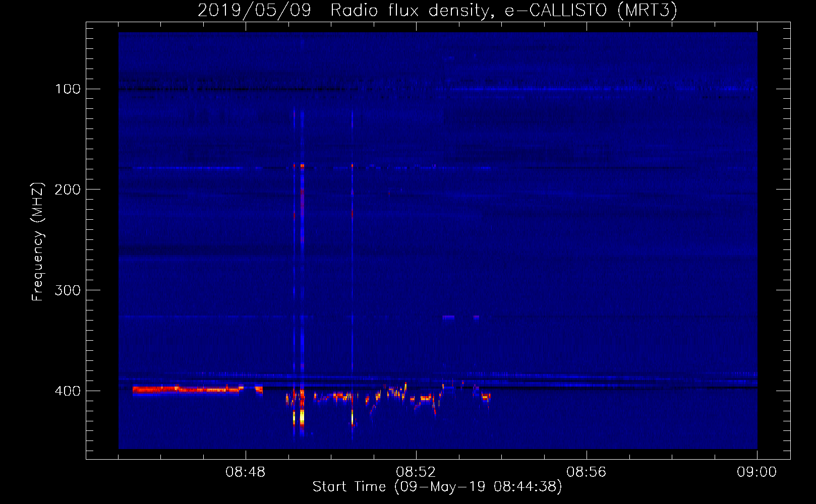The width and height of the screenshot is (816, 504).
Task: Click the 300 frequency tick label
Action: pyautogui.click(x=68, y=290)
